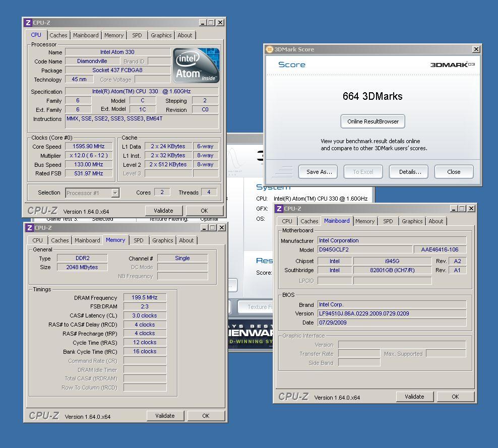Select Graphics tab in top-left CPU-Z window
The image size is (498, 448).
click(x=161, y=35)
